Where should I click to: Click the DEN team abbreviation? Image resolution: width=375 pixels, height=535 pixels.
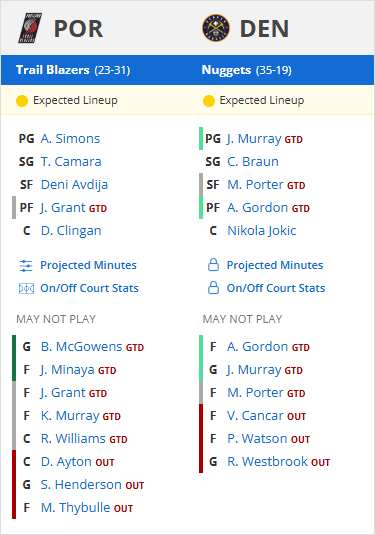[264, 28]
